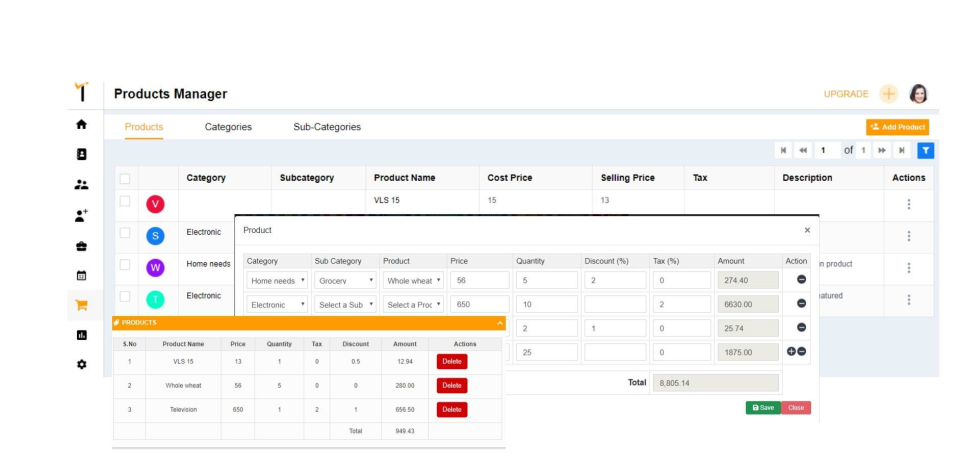This screenshot has width=960, height=470.
Task: Click the add-user icon in sidebar
Action: coord(81,215)
